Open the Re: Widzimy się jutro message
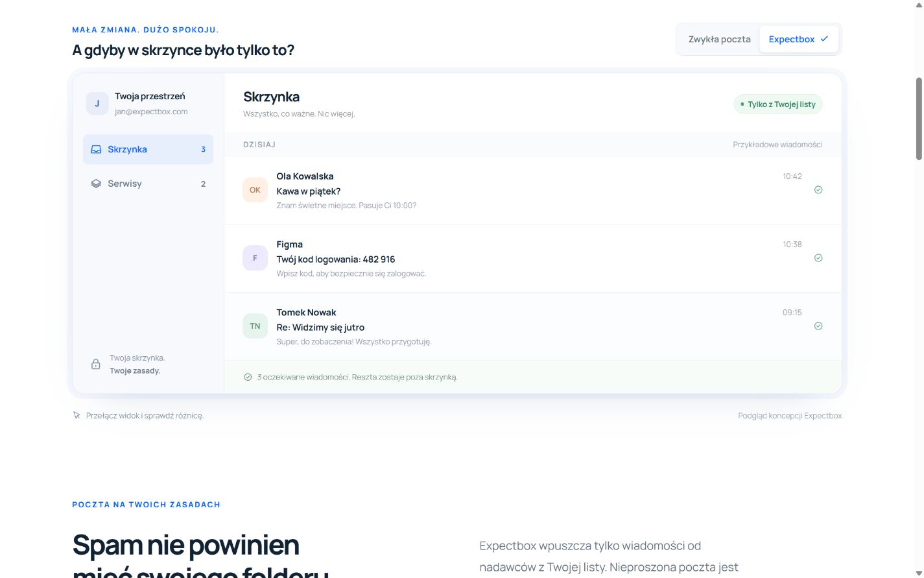 pyautogui.click(x=533, y=326)
